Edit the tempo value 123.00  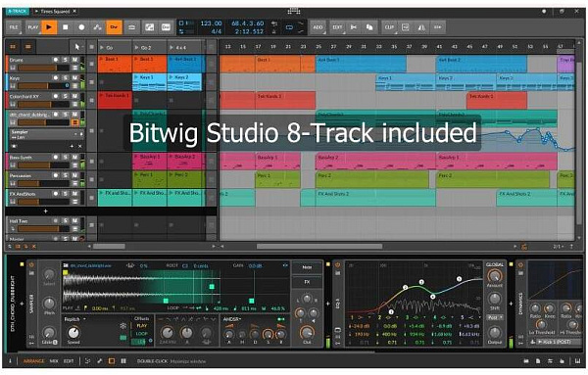[x=211, y=23]
